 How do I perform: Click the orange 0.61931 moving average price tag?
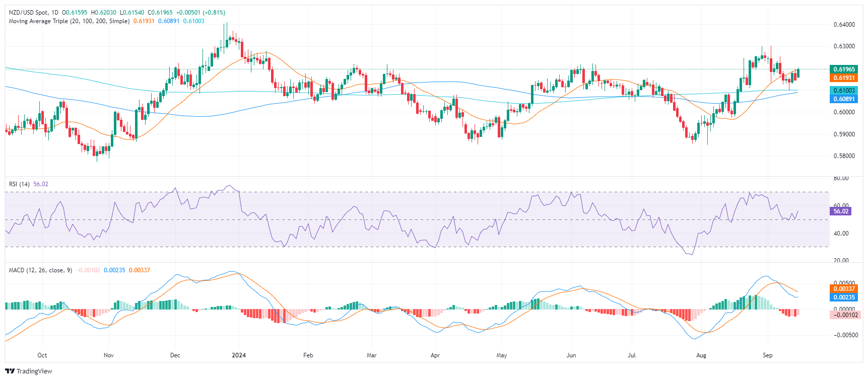click(844, 78)
